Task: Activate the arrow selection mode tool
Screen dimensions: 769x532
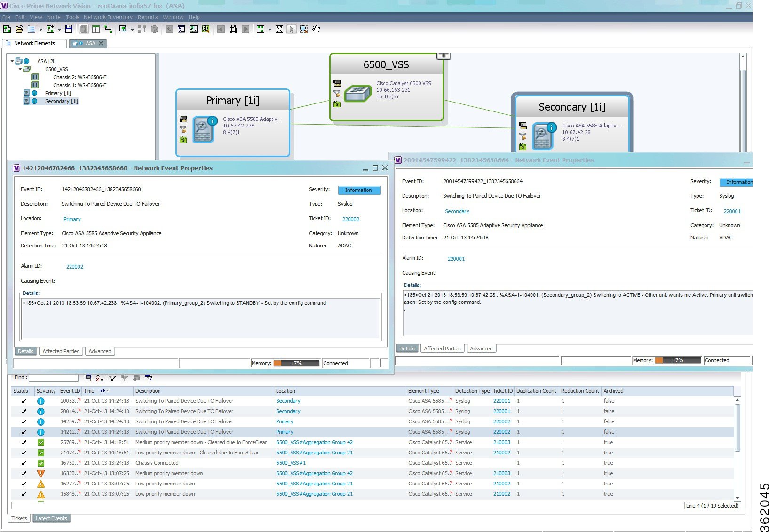Action: tap(292, 29)
